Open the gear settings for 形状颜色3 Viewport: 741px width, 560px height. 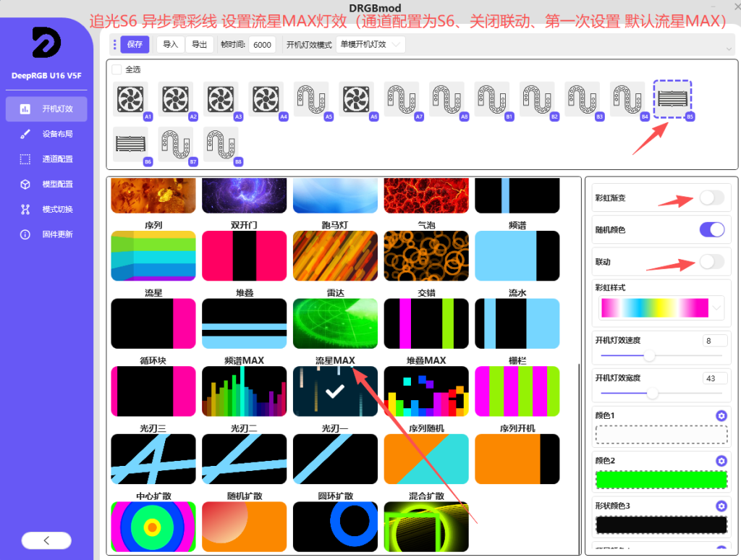pyautogui.click(x=721, y=506)
